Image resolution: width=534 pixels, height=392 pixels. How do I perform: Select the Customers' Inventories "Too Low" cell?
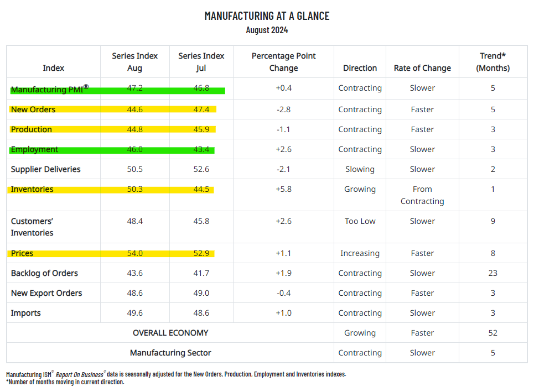click(360, 221)
